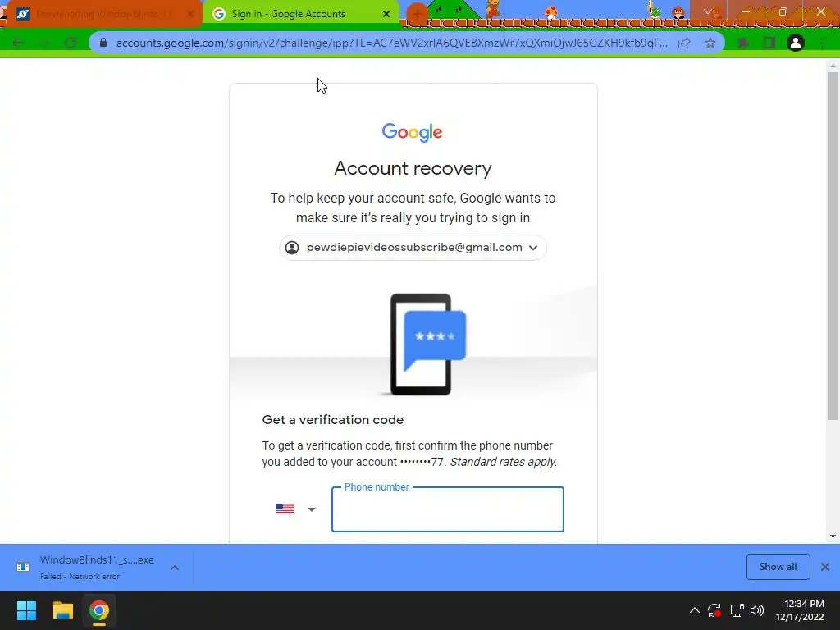Show hidden system tray icons
The image size is (840, 630).
[694, 610]
